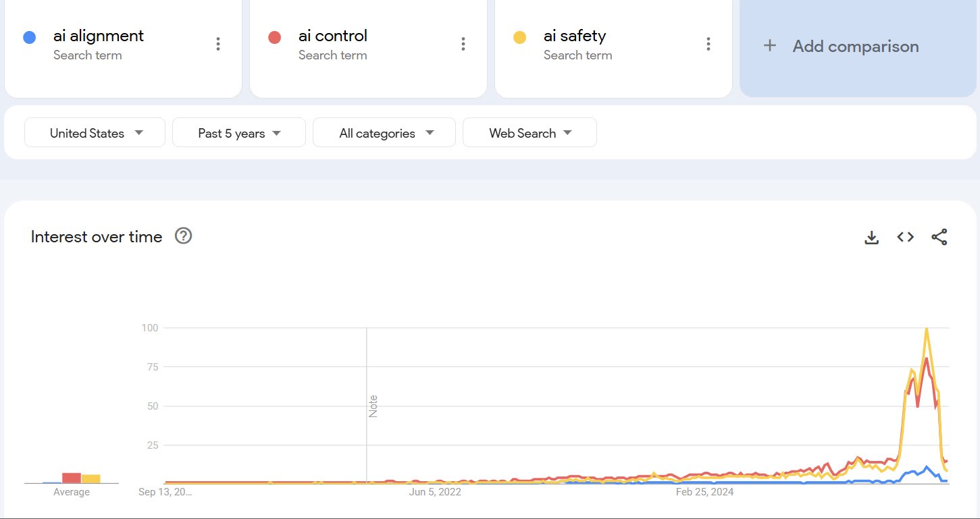This screenshot has width=980, height=519.
Task: Open the United States region dropdown
Action: pos(95,133)
